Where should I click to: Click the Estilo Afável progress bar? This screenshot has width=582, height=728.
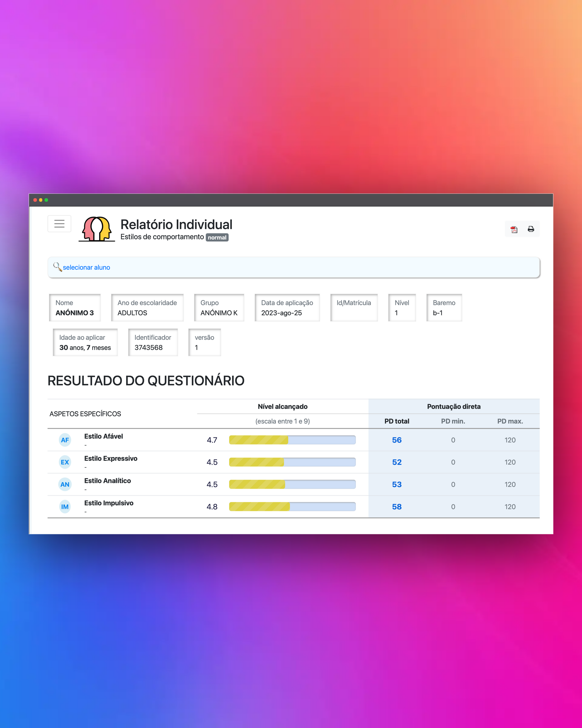[292, 440]
